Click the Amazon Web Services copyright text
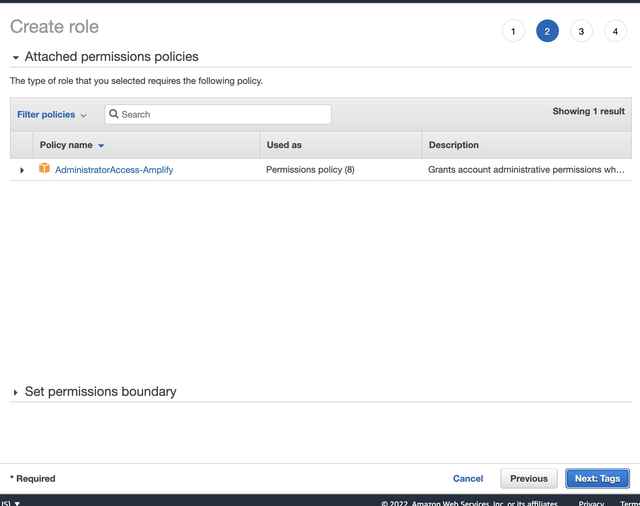This screenshot has height=506, width=640. pos(469,503)
